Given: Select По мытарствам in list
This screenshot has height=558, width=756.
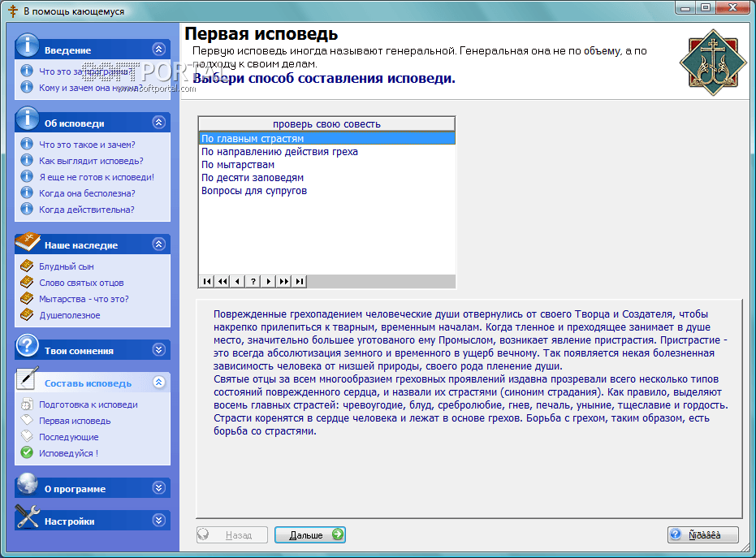Looking at the screenshot, I should (327, 165).
